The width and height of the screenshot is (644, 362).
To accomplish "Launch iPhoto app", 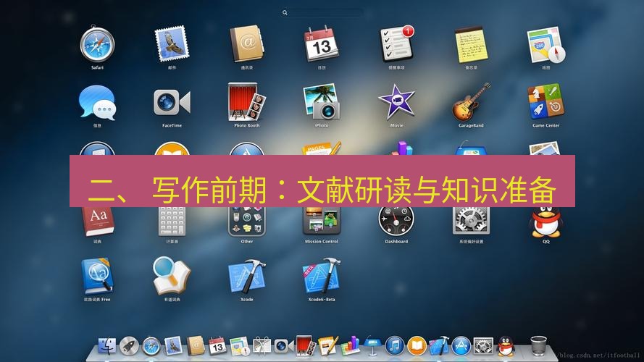I will pyautogui.click(x=321, y=103).
